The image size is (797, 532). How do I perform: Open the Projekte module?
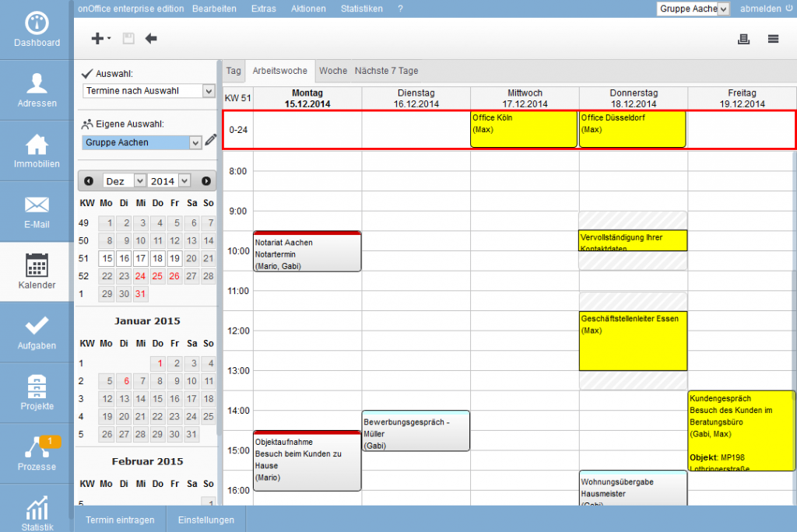click(x=37, y=393)
